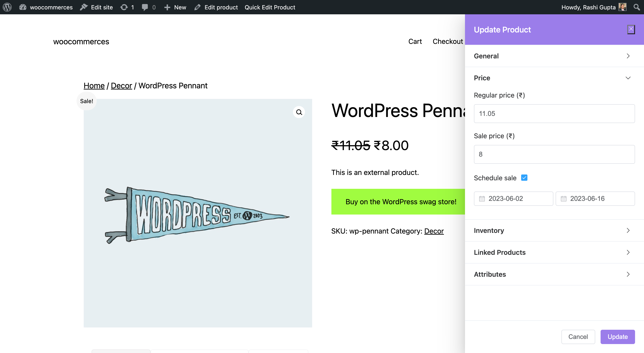Open the WordPress logo menu

point(7,7)
